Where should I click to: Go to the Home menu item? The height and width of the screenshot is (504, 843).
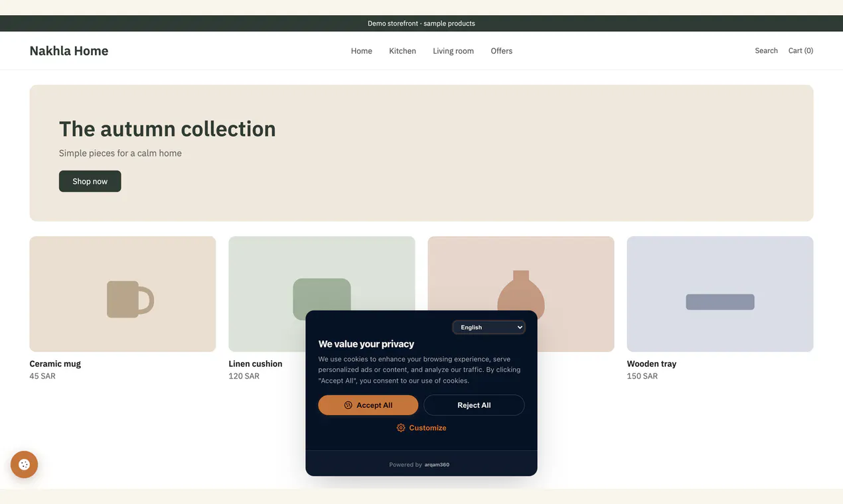(x=362, y=51)
